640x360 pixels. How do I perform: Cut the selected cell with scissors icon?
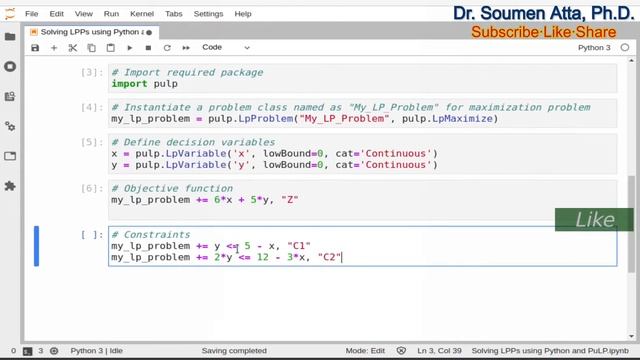click(x=73, y=48)
